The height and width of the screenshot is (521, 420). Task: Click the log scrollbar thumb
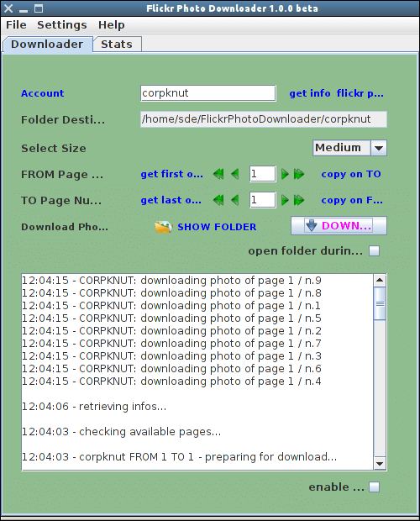coord(380,303)
